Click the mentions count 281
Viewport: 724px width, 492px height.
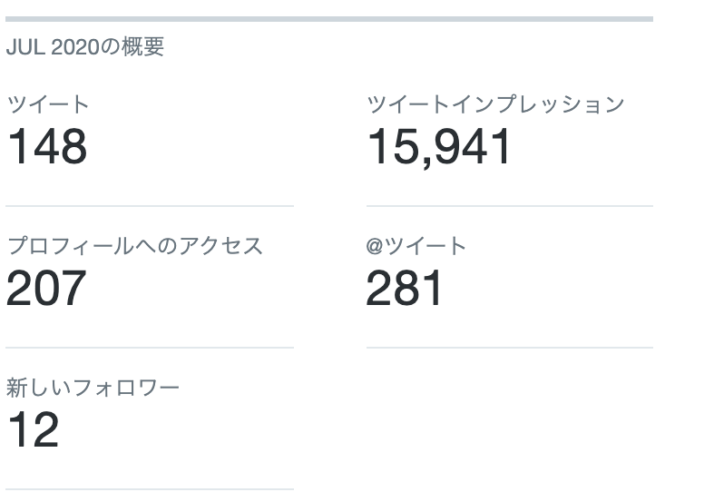coord(404,288)
